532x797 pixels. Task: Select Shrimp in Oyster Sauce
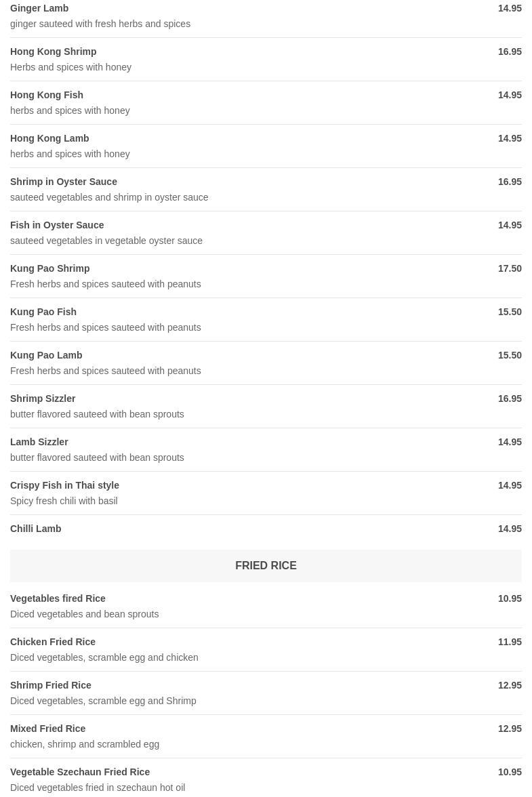pos(64,182)
